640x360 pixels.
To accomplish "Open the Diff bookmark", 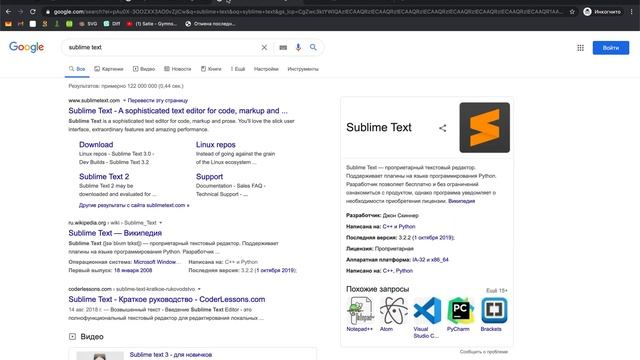I will 112,24.
